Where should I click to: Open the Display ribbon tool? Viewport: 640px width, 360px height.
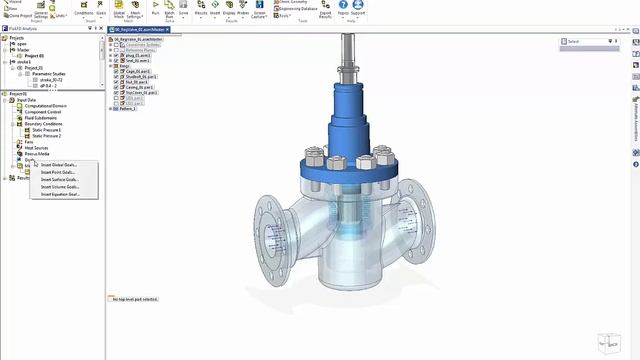pyautogui.click(x=229, y=9)
